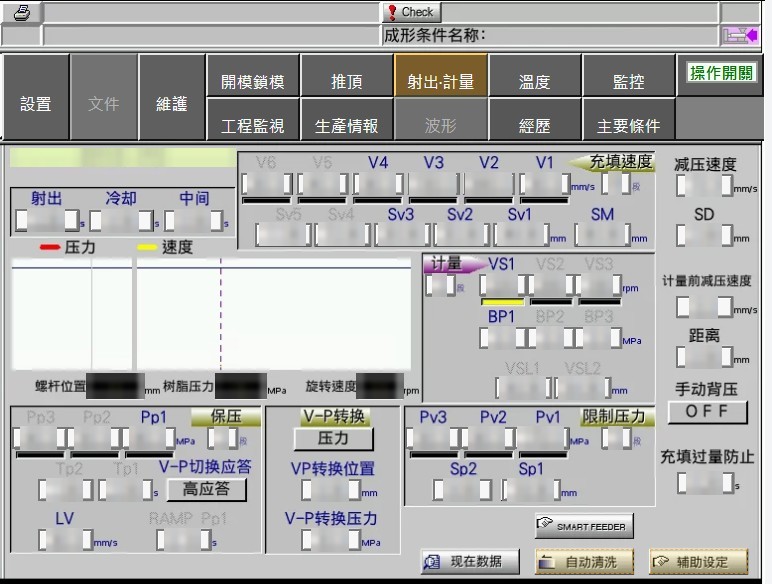Switch to 推頂 tab
The image size is (772, 584).
347,75
